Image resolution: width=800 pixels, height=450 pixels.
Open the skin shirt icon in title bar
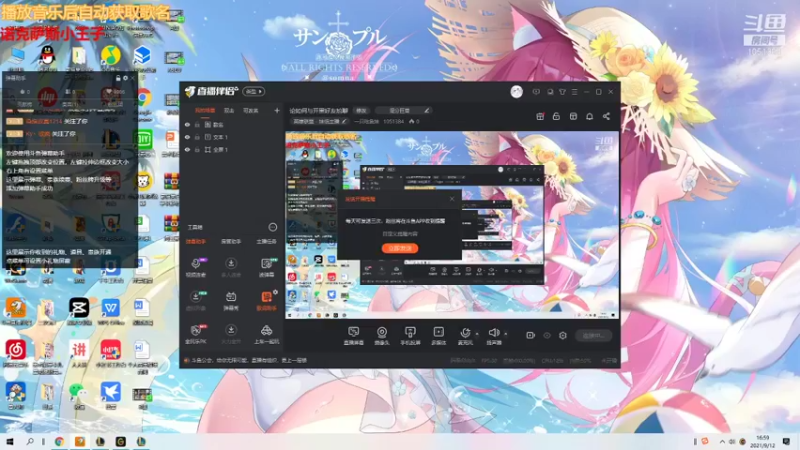pyautogui.click(x=562, y=92)
